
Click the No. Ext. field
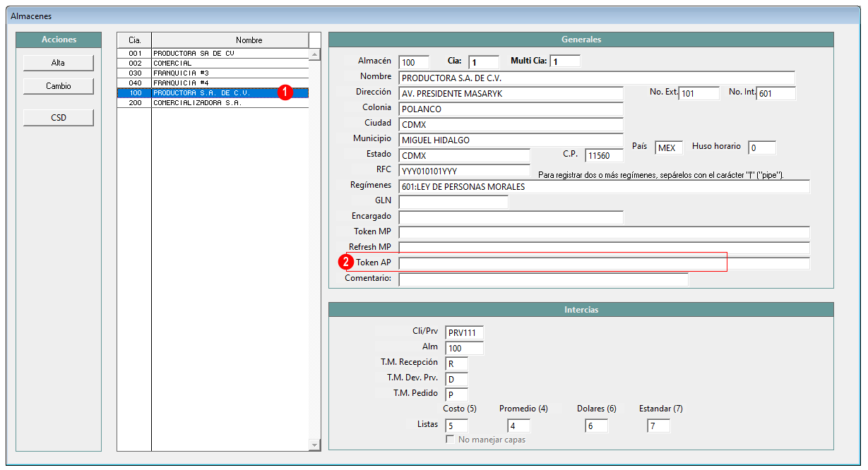[699, 93]
